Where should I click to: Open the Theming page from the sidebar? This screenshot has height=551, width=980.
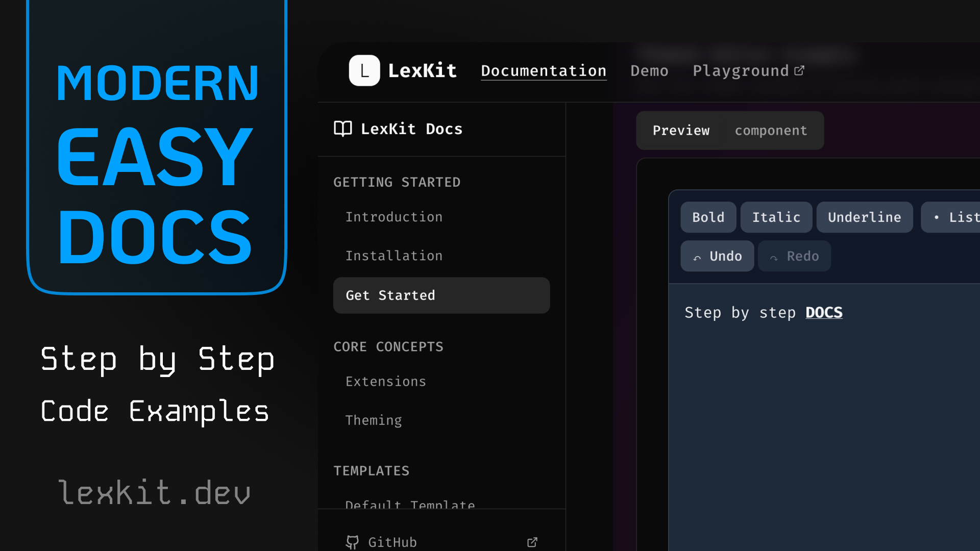click(x=374, y=420)
